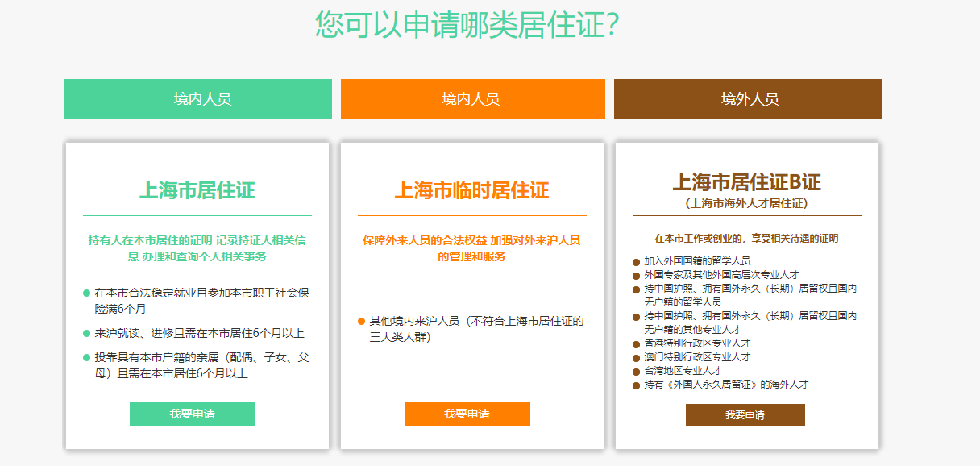Select the orange 境内人员 tab
980x466 pixels.
(x=473, y=98)
